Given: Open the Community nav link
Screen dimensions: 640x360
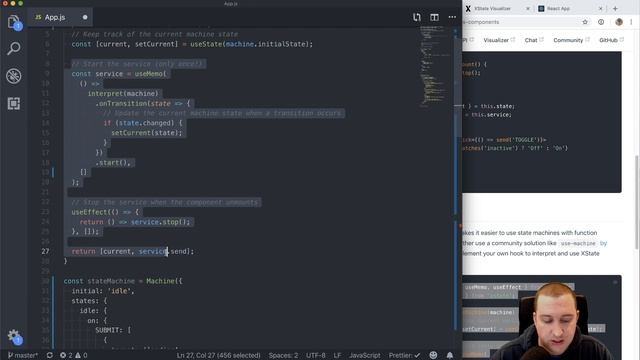Looking at the screenshot, I should [x=571, y=40].
